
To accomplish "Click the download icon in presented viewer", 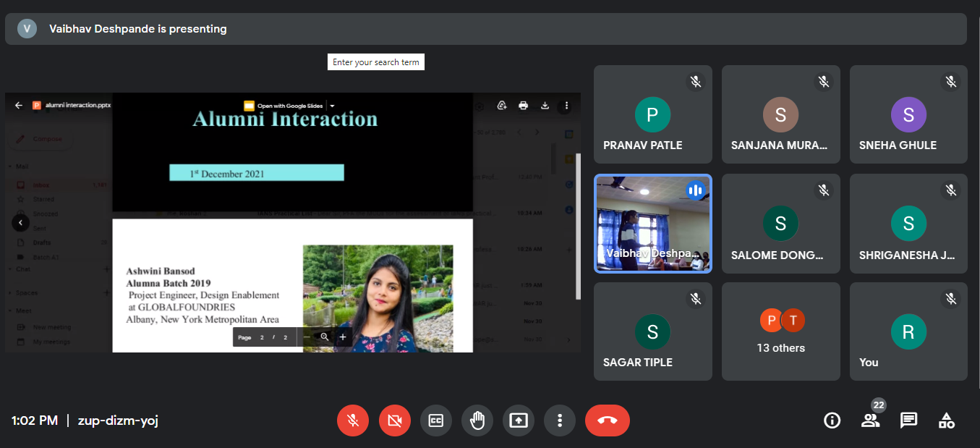I will point(545,106).
